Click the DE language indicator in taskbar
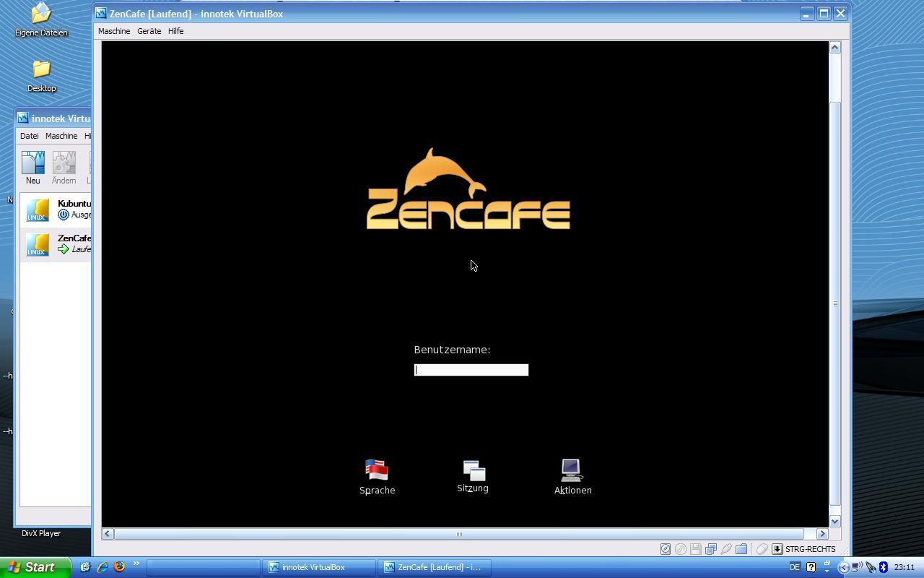Viewport: 924px width, 578px height. click(795, 567)
